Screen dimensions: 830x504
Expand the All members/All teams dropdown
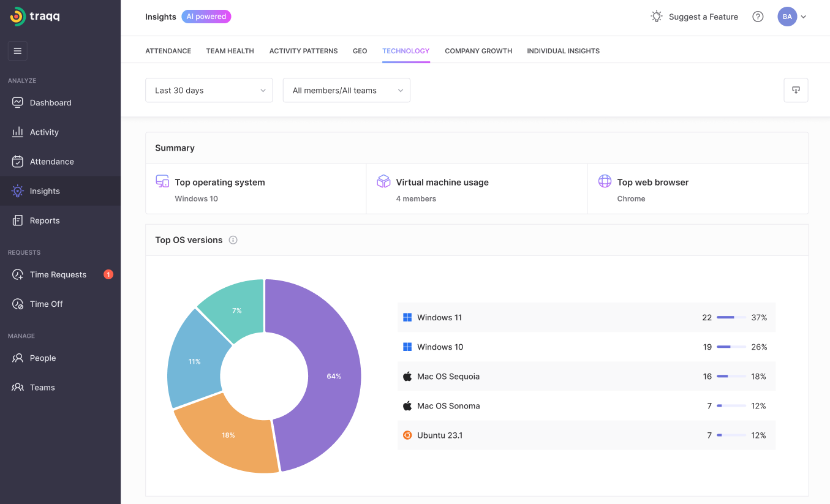tap(346, 90)
